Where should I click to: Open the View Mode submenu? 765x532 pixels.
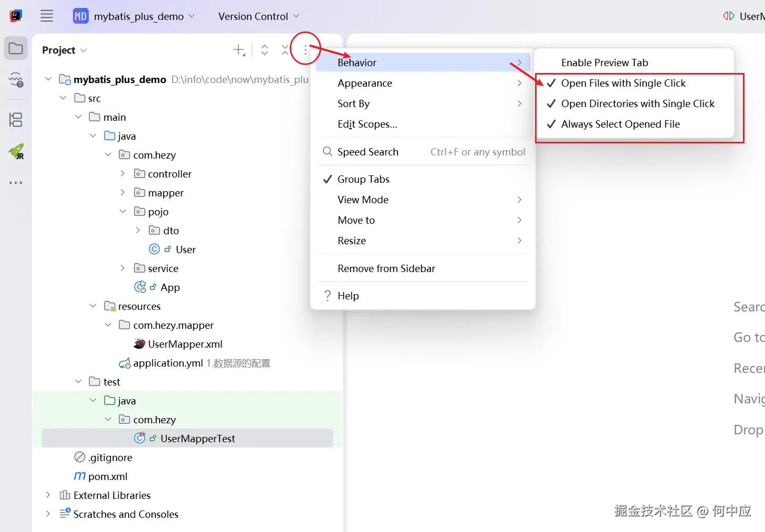[x=423, y=200]
